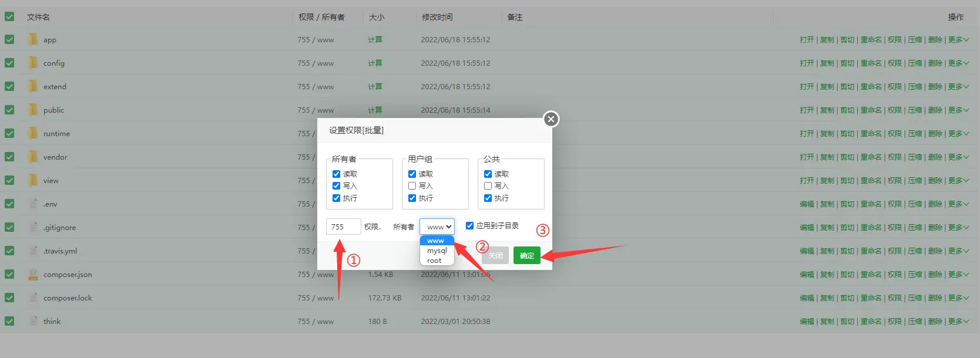980x358 pixels.
Task: Sort by 修改时间 column header
Action: pyautogui.click(x=437, y=17)
